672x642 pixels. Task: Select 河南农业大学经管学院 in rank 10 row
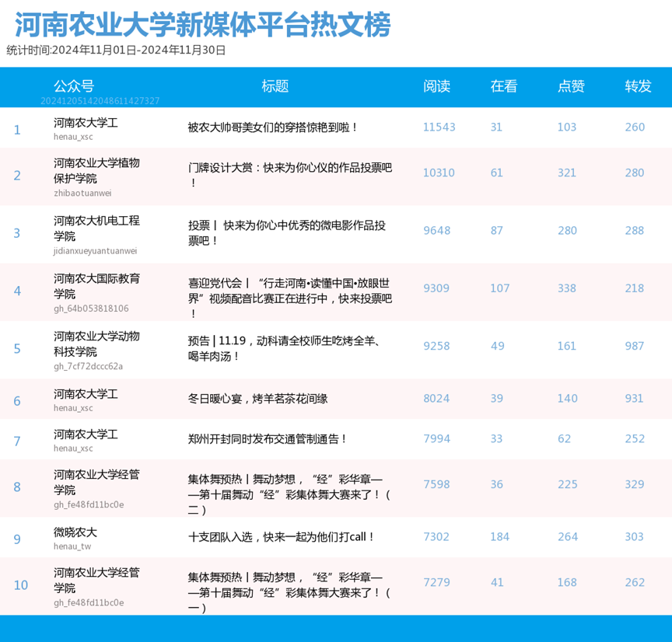[97, 581]
